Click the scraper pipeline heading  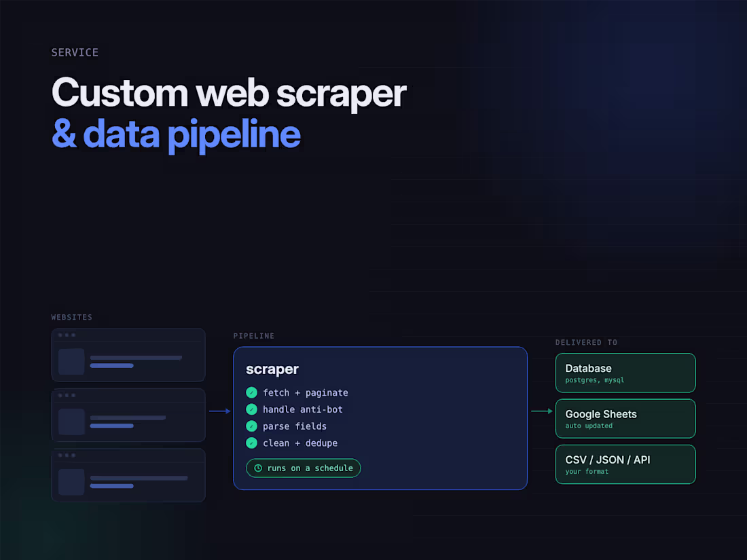tap(272, 369)
